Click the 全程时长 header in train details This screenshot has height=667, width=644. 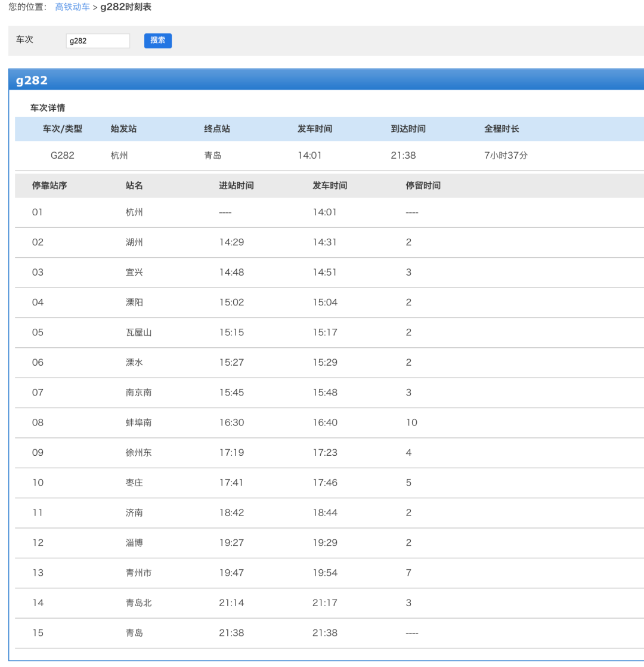pos(501,129)
